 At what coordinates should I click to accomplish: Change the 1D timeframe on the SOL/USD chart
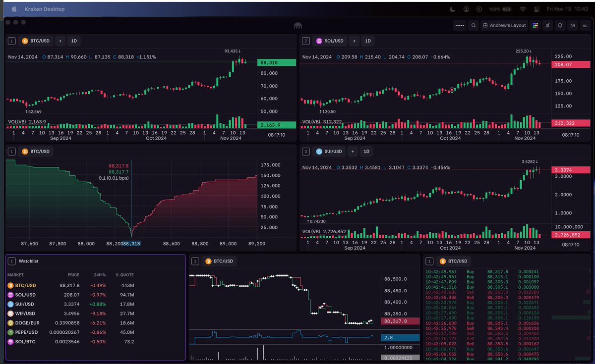pos(368,41)
